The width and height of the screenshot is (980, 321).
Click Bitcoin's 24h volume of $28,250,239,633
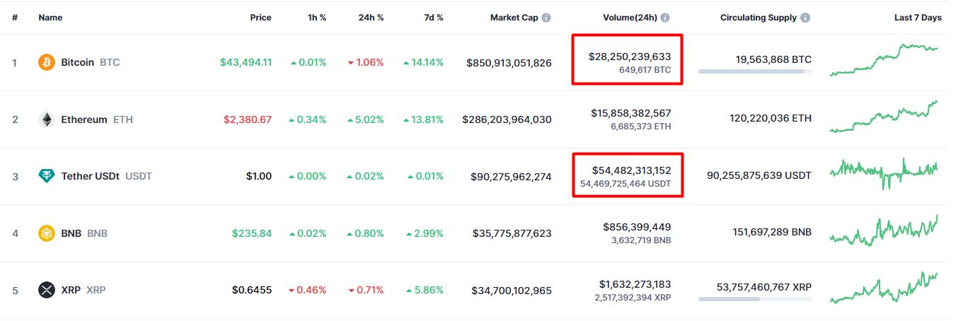click(630, 57)
